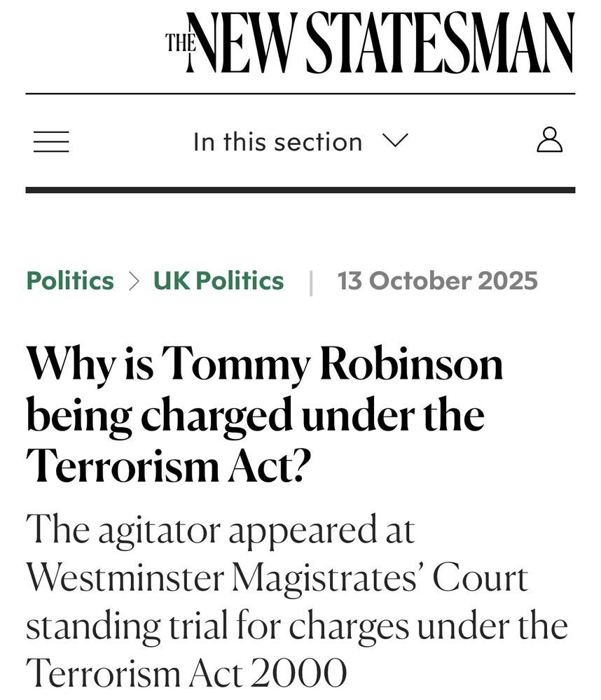This screenshot has width=601, height=700.
Task: Click the small 'THE' in the masthead
Action: 179,43
